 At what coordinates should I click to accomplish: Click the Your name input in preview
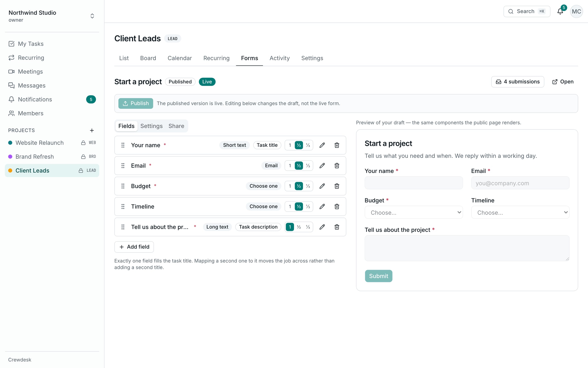click(x=413, y=183)
